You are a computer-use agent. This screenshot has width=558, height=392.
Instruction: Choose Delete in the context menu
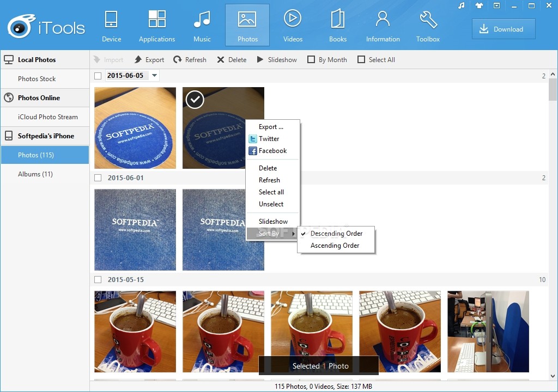273,168
